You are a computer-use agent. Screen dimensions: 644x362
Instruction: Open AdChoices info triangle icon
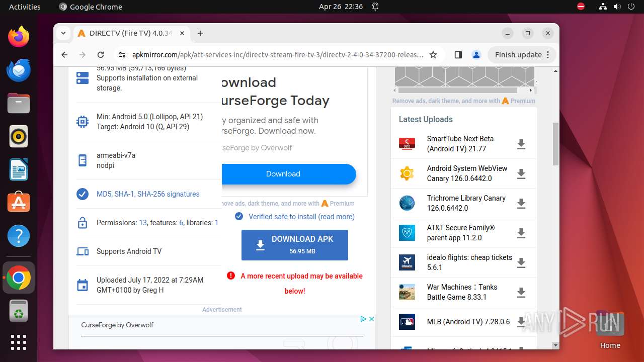click(363, 319)
